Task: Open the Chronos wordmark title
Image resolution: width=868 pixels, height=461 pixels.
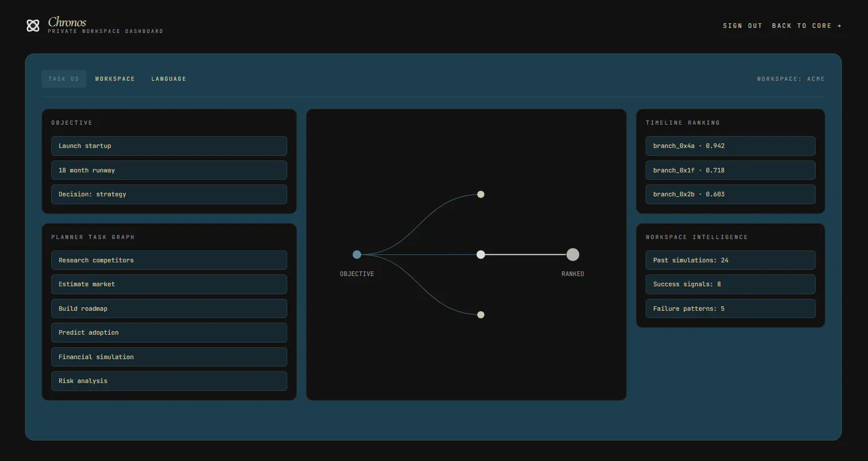Action: point(67,22)
